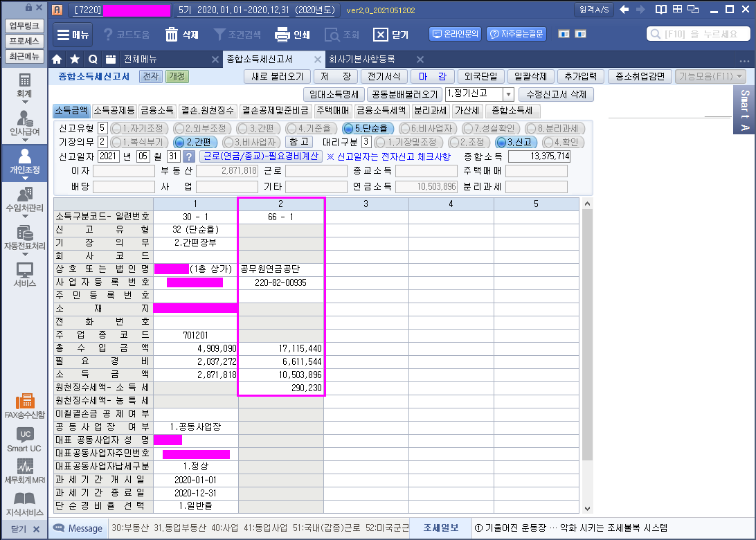Click the Q quick search icon
Viewport: 756px width, 540px height.
point(93,60)
